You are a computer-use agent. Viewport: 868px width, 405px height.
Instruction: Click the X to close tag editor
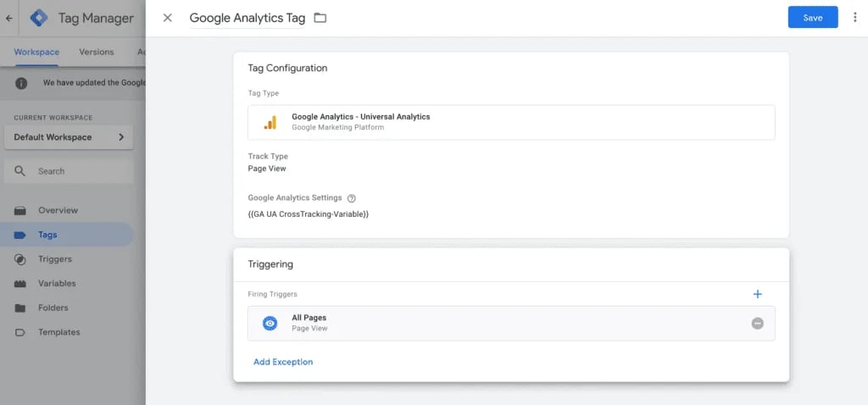[168, 18]
